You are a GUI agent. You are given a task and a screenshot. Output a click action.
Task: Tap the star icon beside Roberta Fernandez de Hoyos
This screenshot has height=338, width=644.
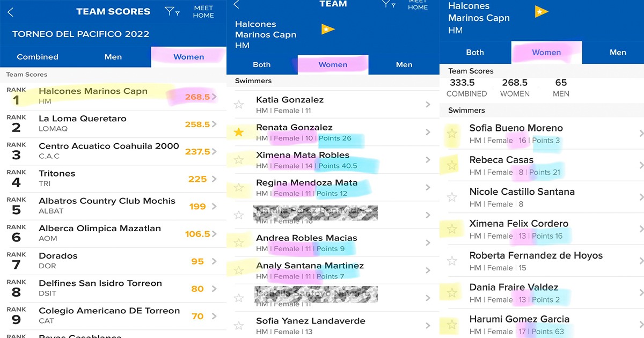(452, 261)
